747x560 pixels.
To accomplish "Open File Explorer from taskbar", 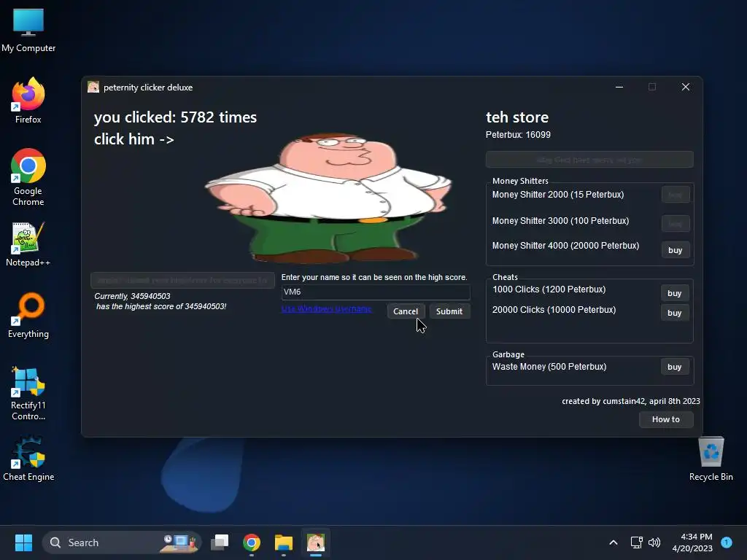I will point(284,542).
